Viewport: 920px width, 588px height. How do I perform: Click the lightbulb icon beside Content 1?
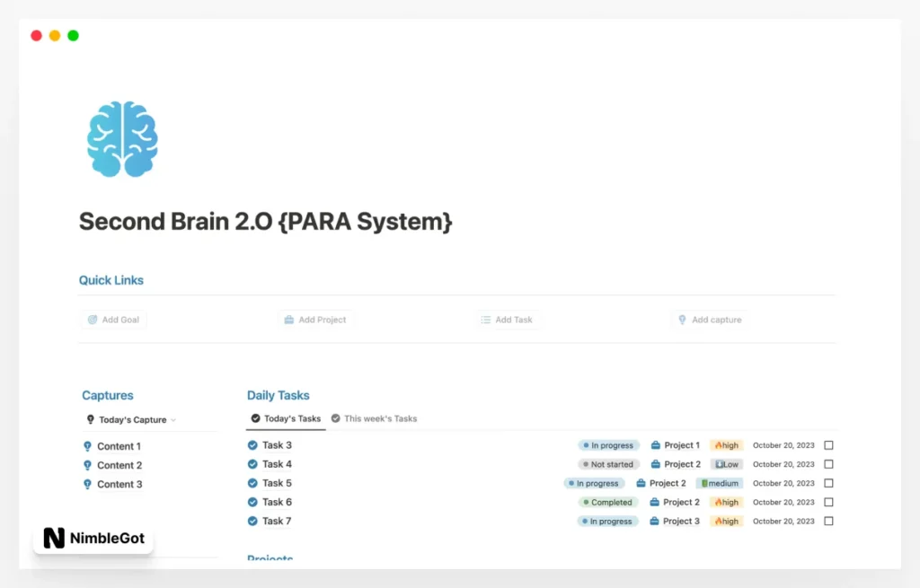(87, 446)
